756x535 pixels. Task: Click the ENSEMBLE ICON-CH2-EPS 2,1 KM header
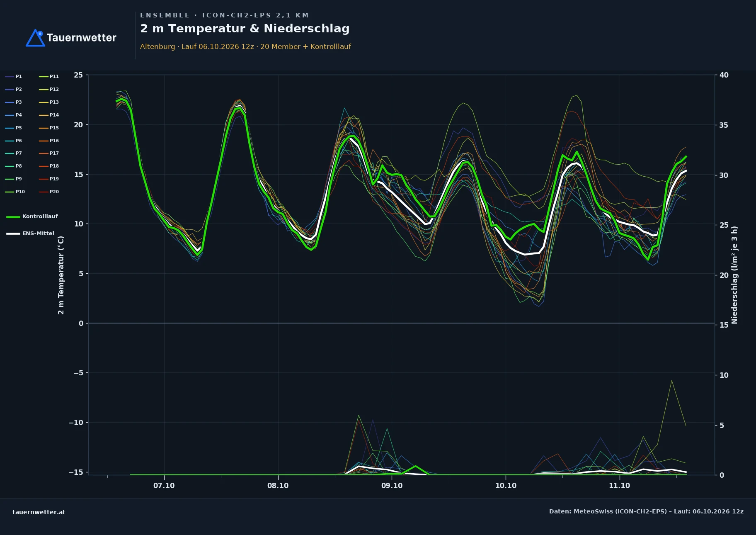point(224,15)
